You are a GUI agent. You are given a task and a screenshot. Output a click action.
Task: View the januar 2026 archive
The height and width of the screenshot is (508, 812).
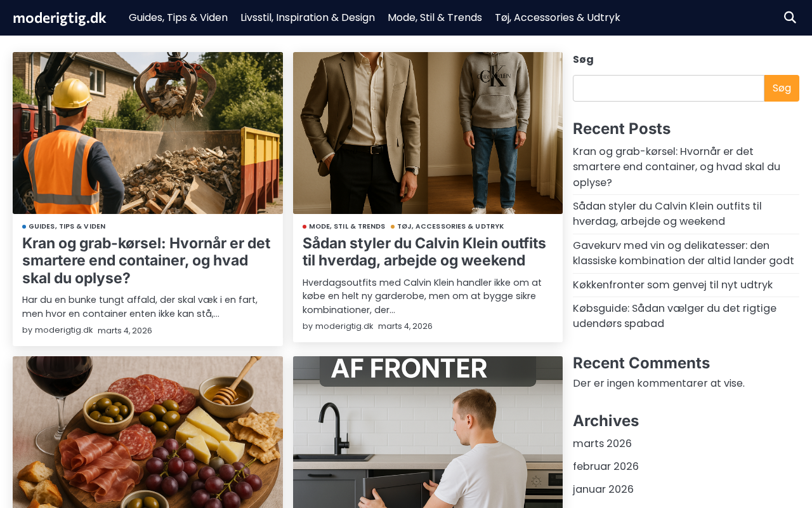603,489
